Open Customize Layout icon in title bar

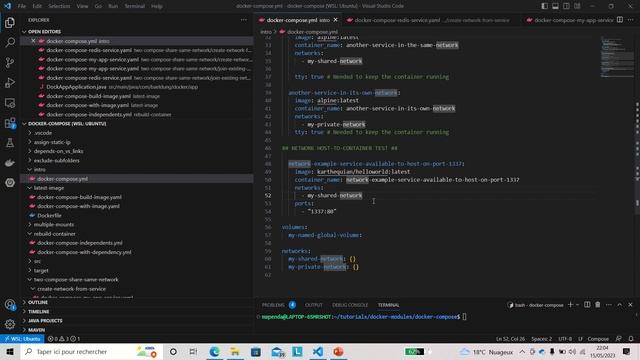point(577,6)
